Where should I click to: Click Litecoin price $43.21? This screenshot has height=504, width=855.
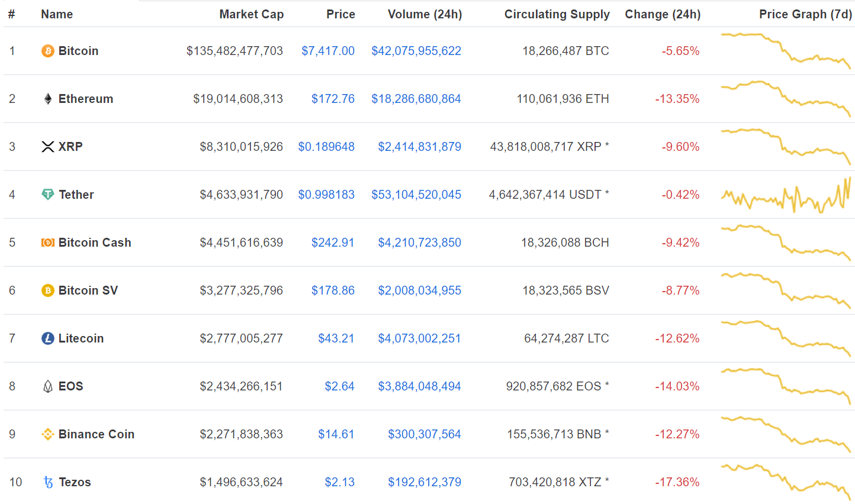[336, 338]
